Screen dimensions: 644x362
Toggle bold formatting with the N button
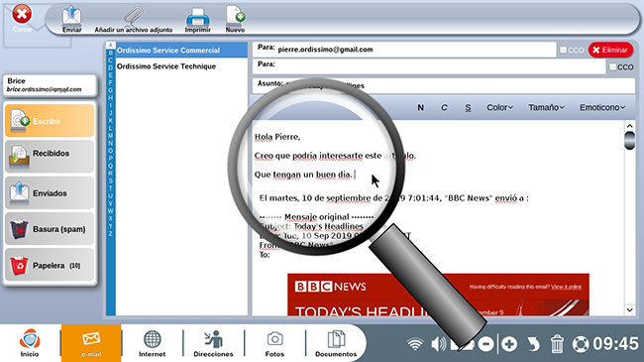pyautogui.click(x=420, y=107)
